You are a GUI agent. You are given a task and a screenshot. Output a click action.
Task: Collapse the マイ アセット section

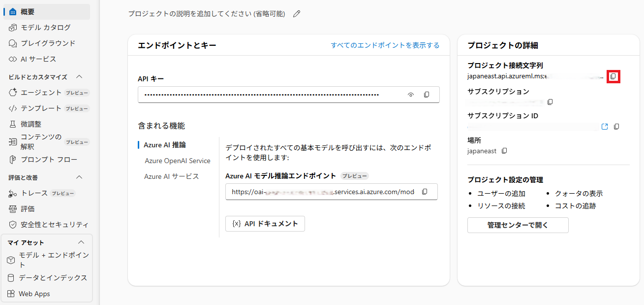pyautogui.click(x=81, y=242)
